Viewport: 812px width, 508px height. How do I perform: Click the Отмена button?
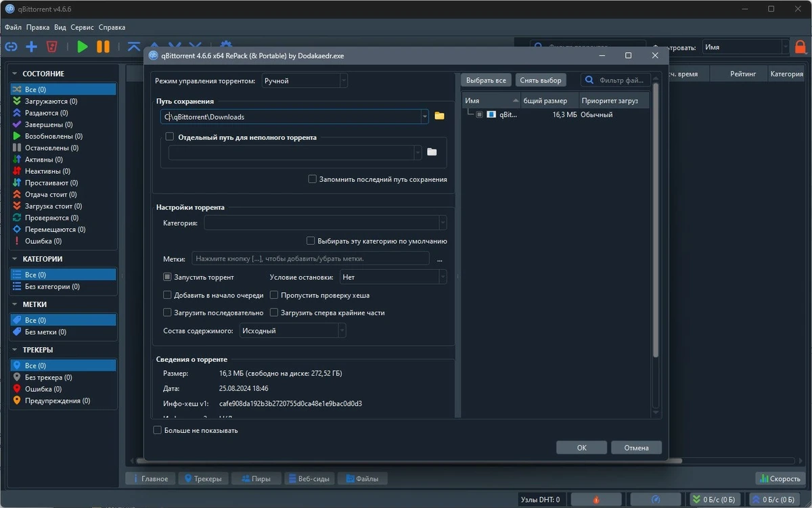coord(636,448)
